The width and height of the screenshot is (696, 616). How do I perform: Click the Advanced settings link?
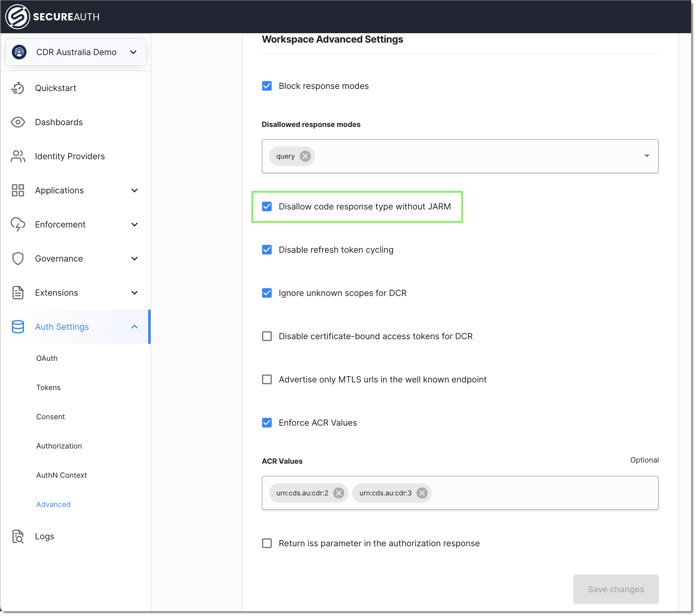[x=53, y=504]
